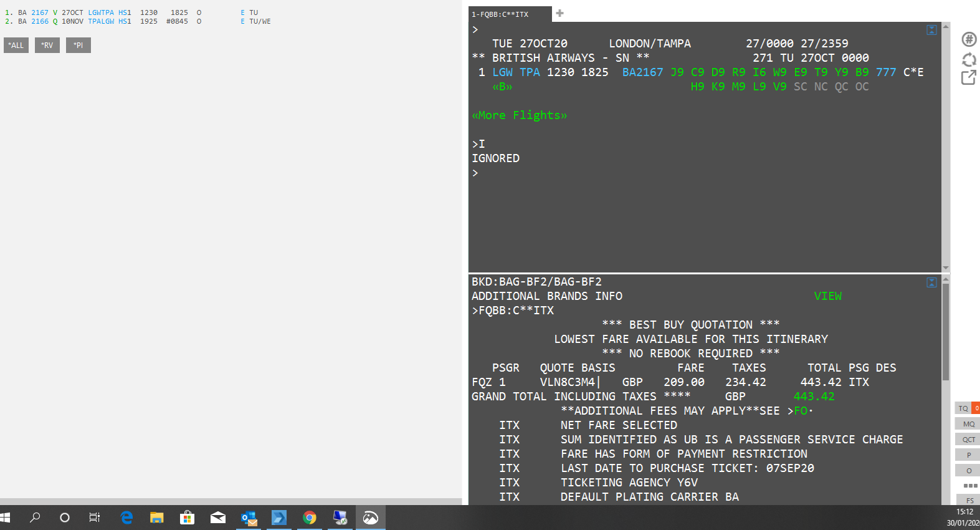Click the lower terminal pane scrollbar thumb
The image size is (980, 530).
[946, 332]
